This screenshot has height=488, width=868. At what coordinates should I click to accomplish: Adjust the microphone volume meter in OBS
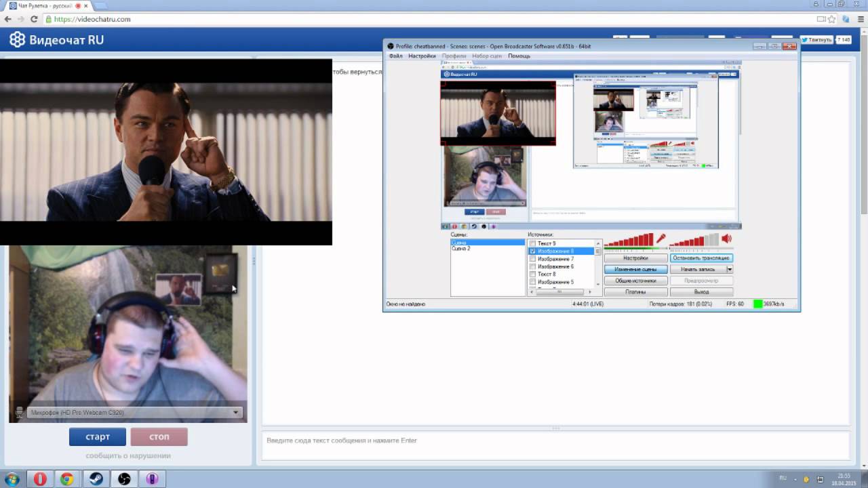coord(629,240)
